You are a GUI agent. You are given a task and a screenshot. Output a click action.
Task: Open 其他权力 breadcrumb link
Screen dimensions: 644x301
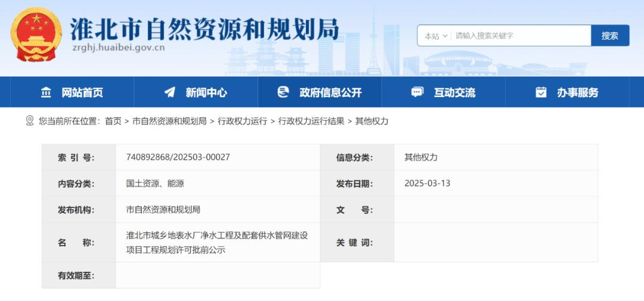[x=371, y=121]
